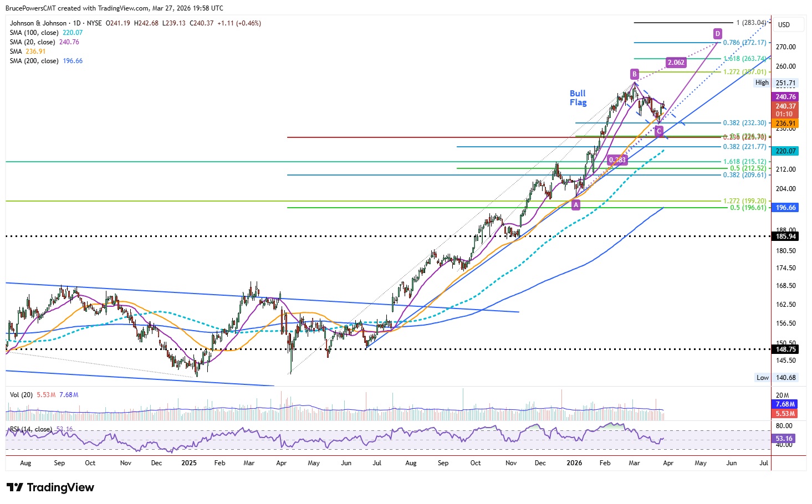Click the Bull Flag annotation text
The height and width of the screenshot is (504, 812).
(x=578, y=98)
